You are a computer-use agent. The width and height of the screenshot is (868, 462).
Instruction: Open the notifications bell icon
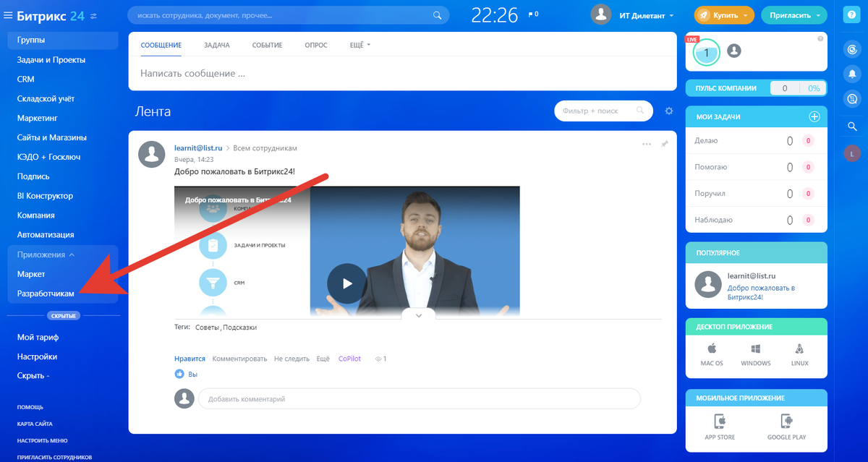pos(852,74)
